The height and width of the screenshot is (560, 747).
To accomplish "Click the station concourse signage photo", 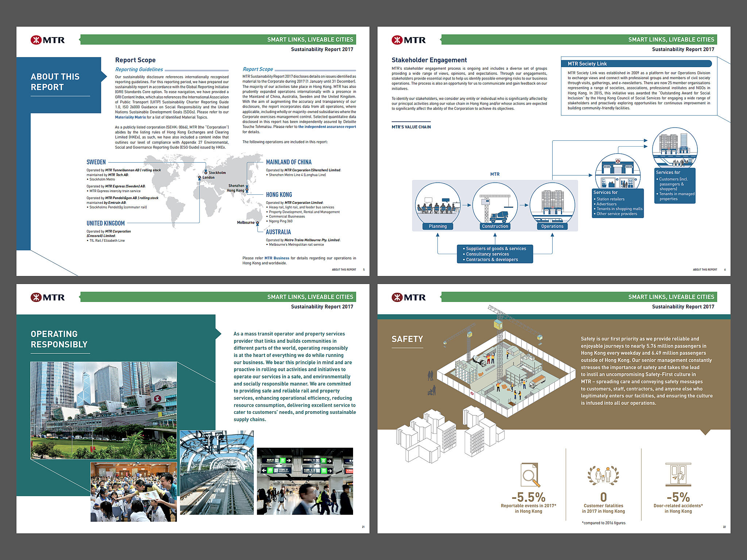I will click(x=305, y=481).
